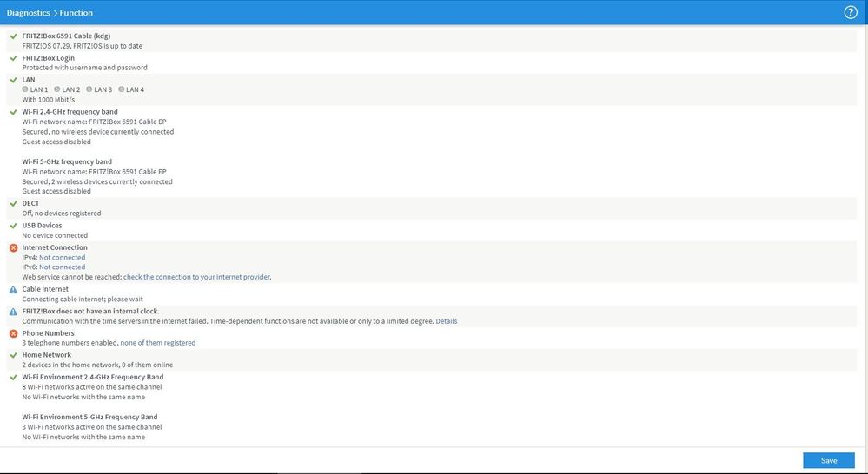Click the 'FRITZ!OS 07.29, FRITZ!OS is up to date' text
This screenshot has height=474, width=868.
tap(82, 46)
